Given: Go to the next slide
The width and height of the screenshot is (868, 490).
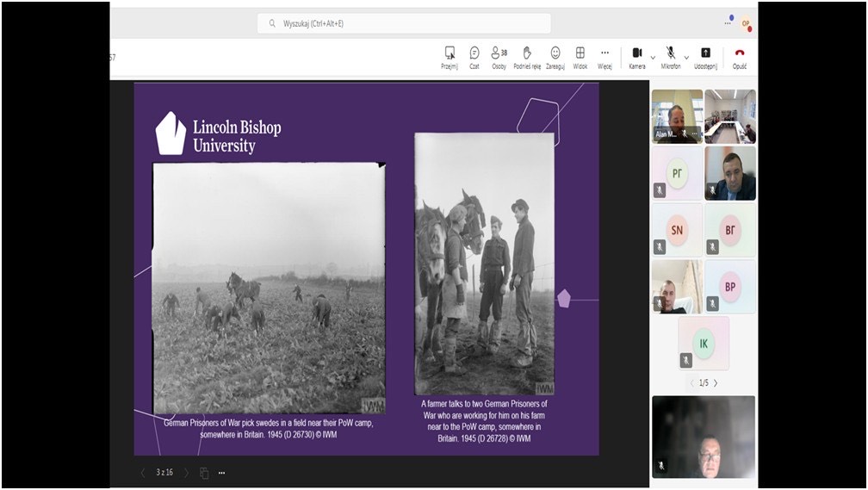Looking at the screenshot, I should (x=186, y=473).
